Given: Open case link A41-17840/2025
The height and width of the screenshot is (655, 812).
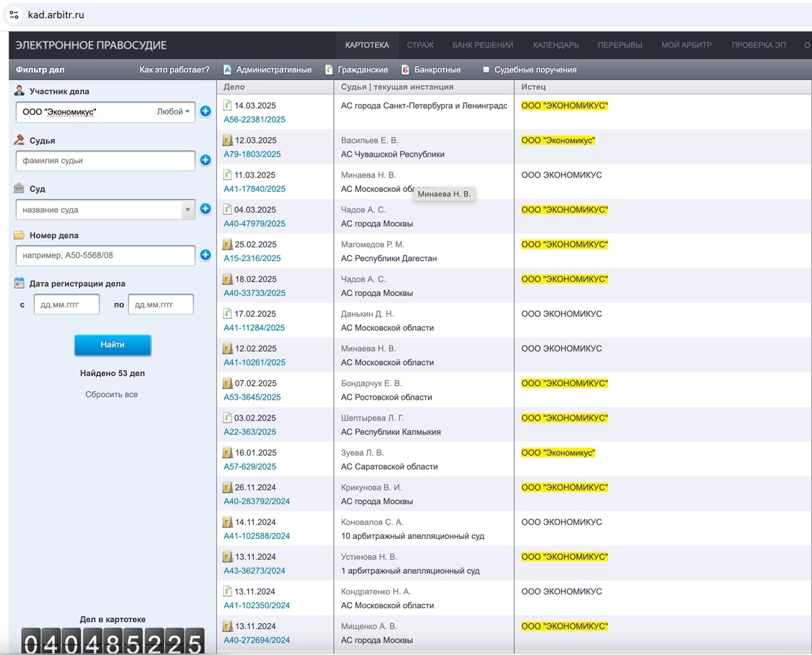Looking at the screenshot, I should coord(255,188).
